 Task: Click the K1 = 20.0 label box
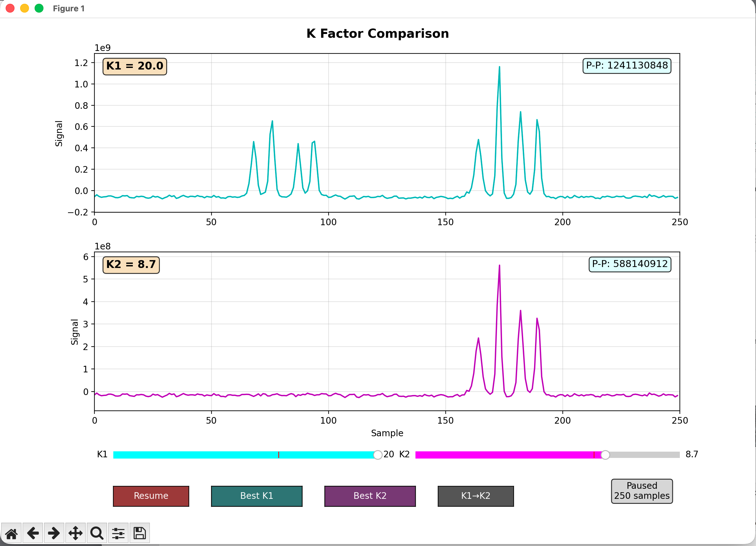135,66
